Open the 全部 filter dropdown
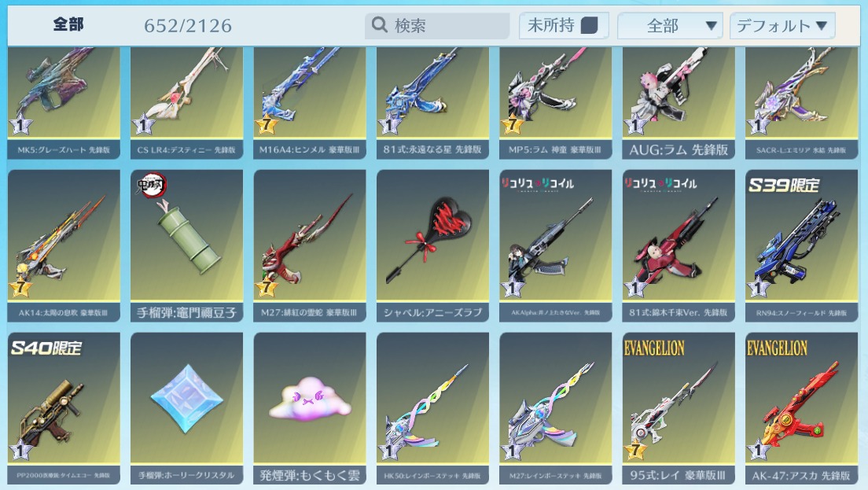This screenshot has height=490, width=868. [x=670, y=25]
